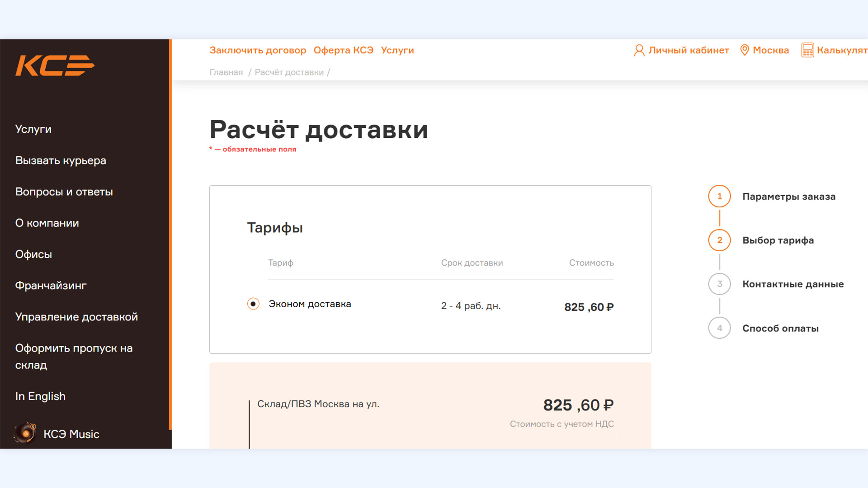868x488 pixels.
Task: Open Оформить пропуск на склад page
Action: tap(74, 357)
